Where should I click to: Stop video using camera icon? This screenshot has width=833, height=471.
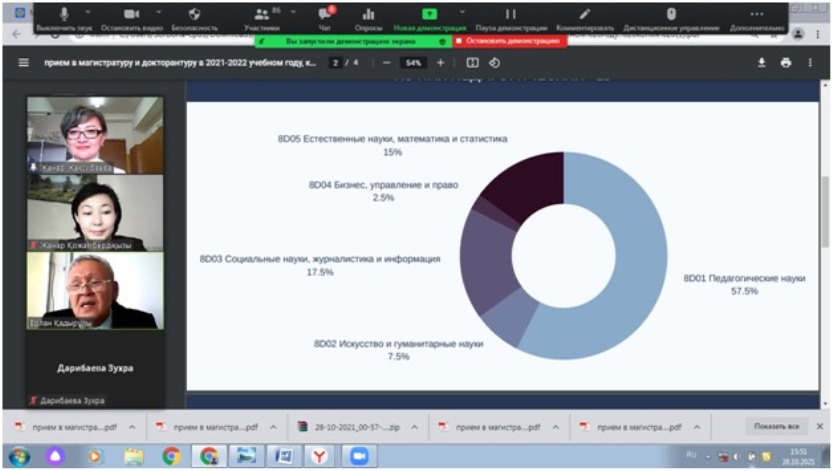pyautogui.click(x=130, y=14)
